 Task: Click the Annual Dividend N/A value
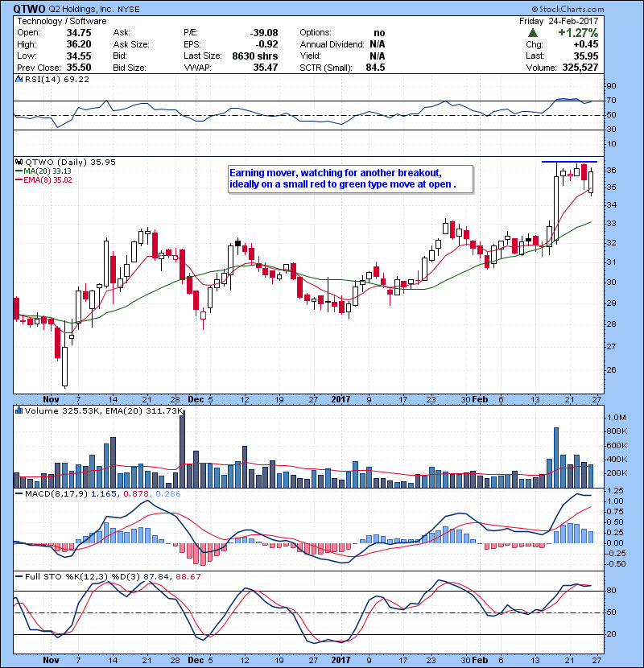tap(378, 44)
